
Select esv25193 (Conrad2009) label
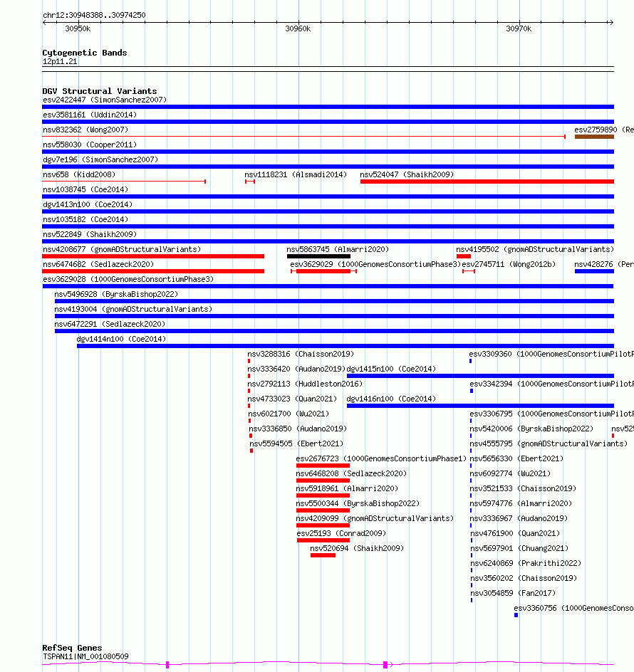click(341, 534)
